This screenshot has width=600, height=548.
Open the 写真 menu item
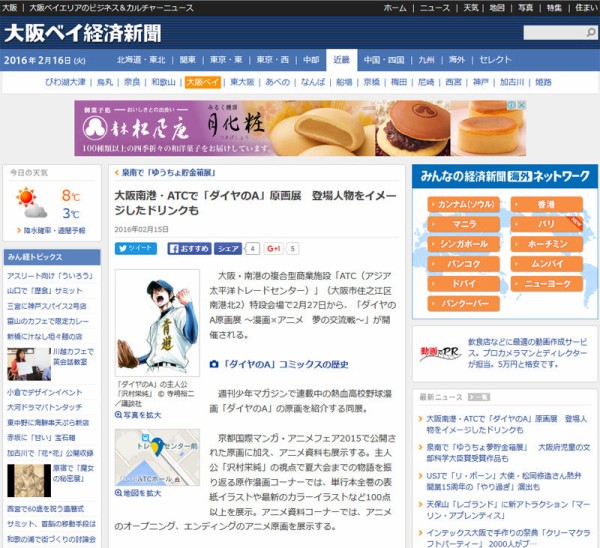[525, 8]
